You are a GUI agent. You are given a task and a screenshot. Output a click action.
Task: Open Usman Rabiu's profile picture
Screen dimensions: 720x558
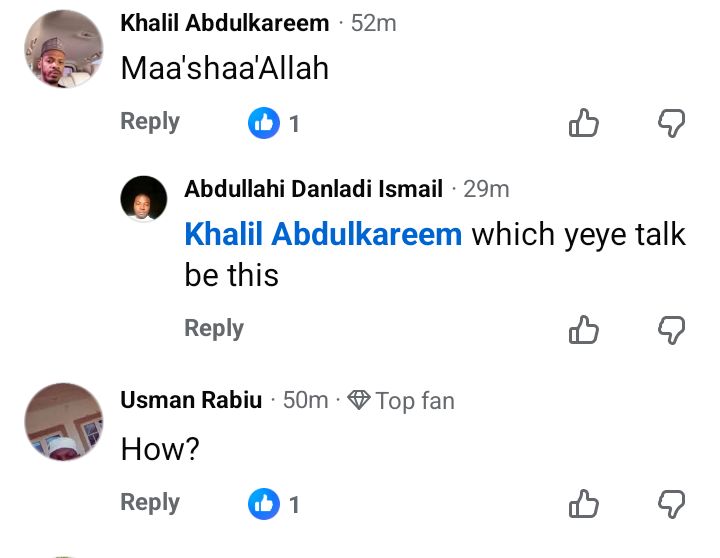tap(62, 421)
